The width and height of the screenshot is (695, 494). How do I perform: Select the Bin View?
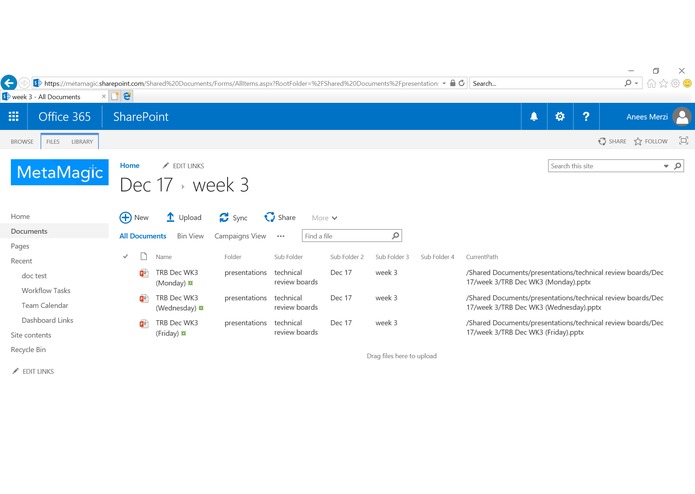pyautogui.click(x=190, y=236)
